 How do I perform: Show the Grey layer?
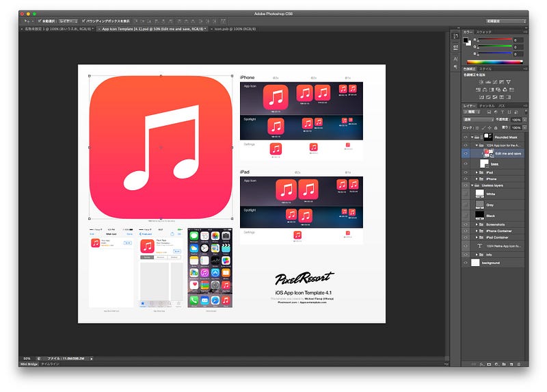coord(466,205)
